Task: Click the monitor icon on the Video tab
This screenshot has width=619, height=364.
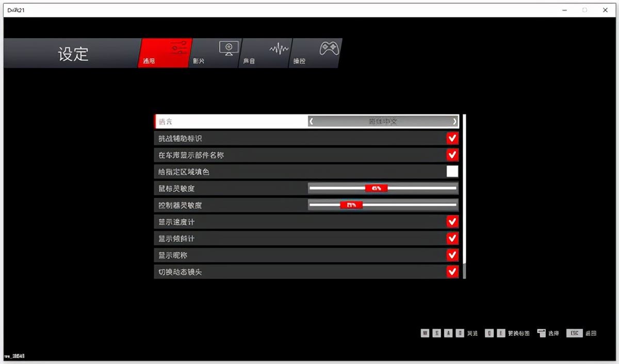Action: 228,47
